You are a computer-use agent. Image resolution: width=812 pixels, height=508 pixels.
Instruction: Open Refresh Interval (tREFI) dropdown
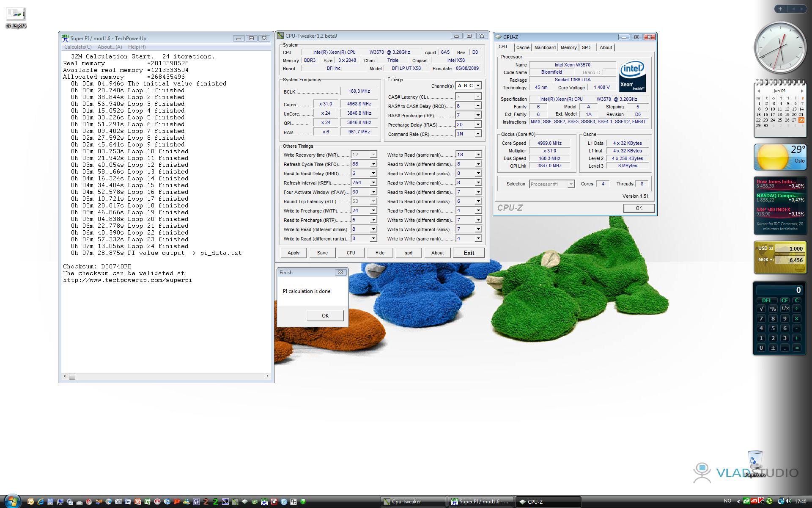click(x=373, y=182)
